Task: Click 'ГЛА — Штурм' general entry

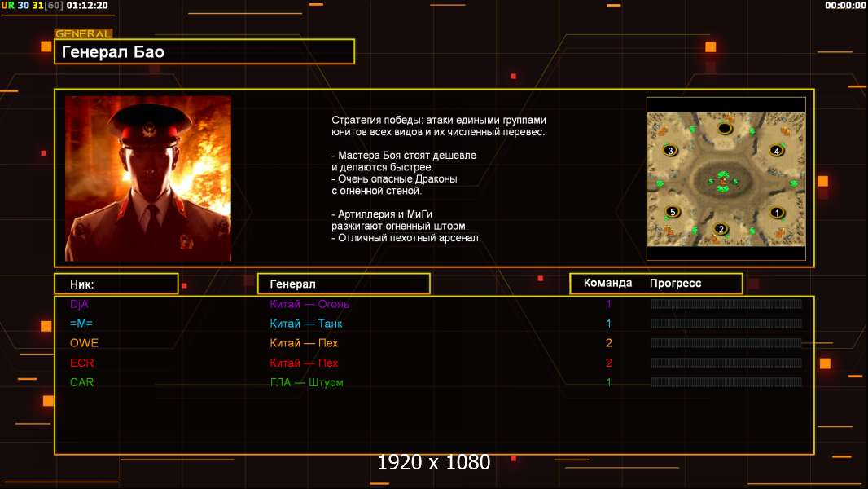Action: tap(306, 382)
